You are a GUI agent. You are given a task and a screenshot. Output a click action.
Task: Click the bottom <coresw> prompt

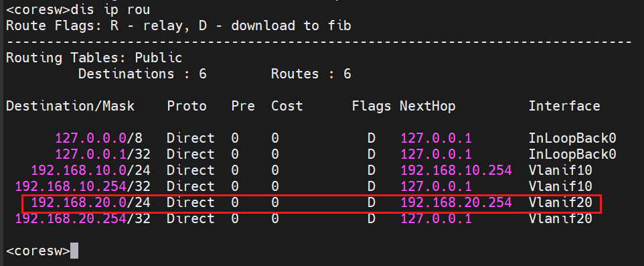click(x=37, y=251)
